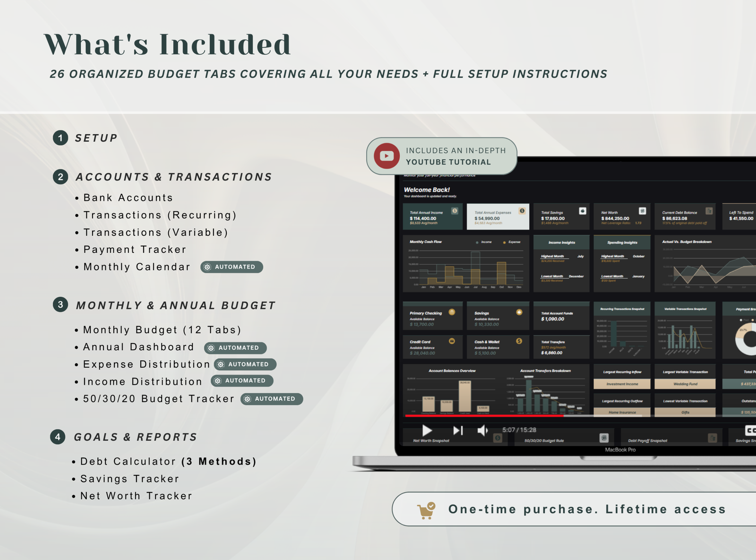Click the 'Monthly Budget (12 Tabs)' item
Image resolution: width=756 pixels, height=560 pixels.
[x=162, y=330]
